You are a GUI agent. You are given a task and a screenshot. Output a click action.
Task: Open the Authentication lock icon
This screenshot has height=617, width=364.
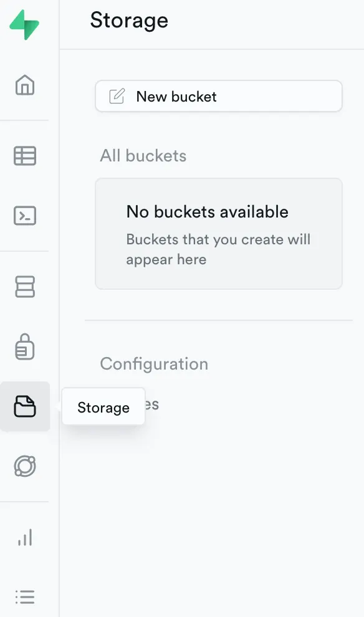coord(25,347)
